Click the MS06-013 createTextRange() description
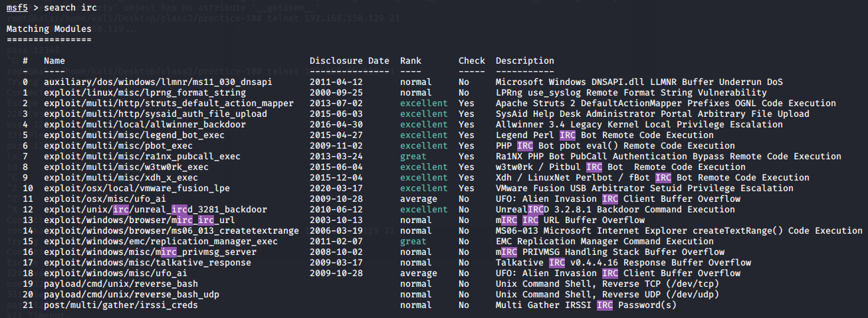The height and width of the screenshot is (318, 868). pyautogui.click(x=679, y=231)
